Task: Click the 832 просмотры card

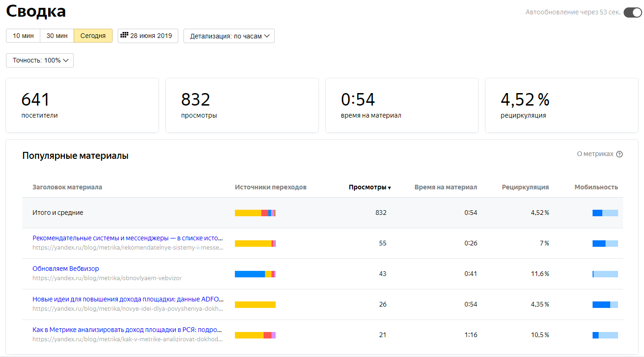Action: point(242,106)
